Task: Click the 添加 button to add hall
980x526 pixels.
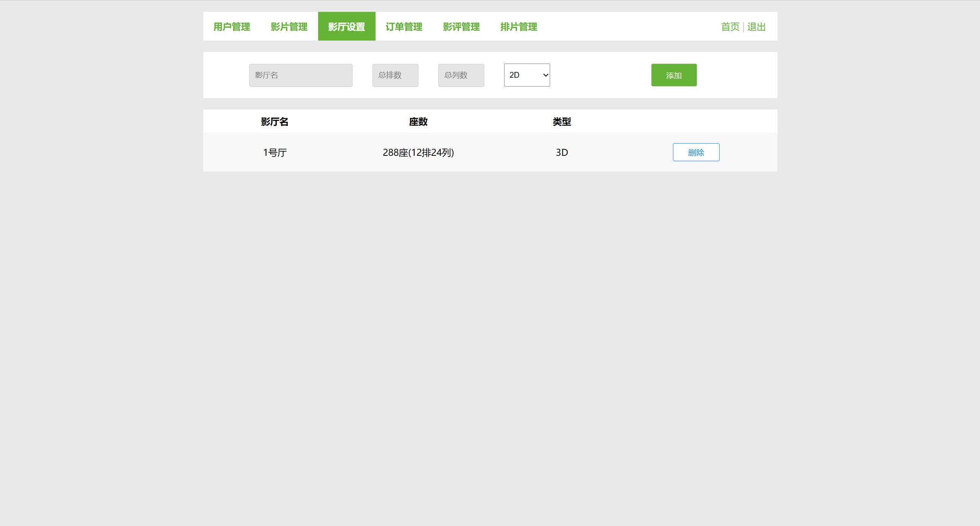Action: point(674,75)
